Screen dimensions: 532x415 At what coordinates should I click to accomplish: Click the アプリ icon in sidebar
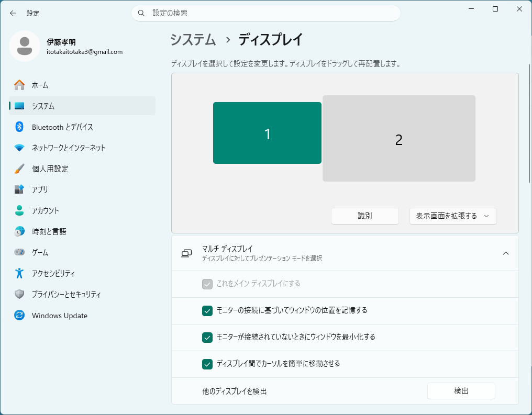(x=19, y=189)
